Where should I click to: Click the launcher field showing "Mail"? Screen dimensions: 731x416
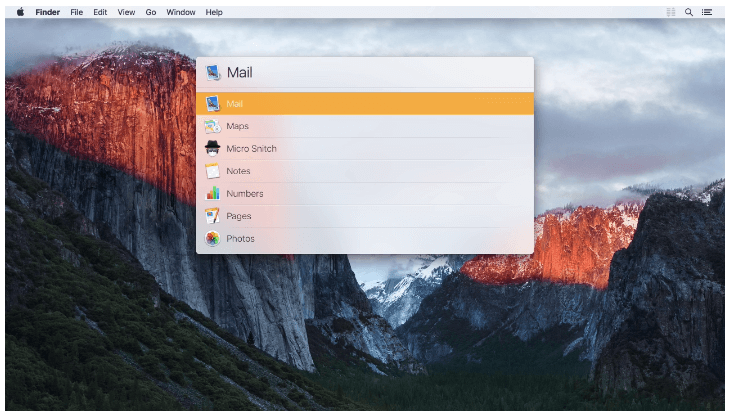pos(365,72)
